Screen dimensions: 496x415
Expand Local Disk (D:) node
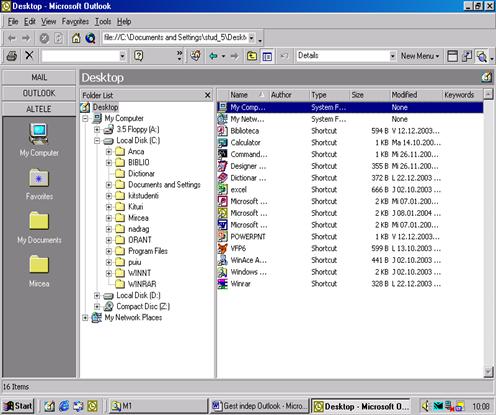[x=97, y=295]
